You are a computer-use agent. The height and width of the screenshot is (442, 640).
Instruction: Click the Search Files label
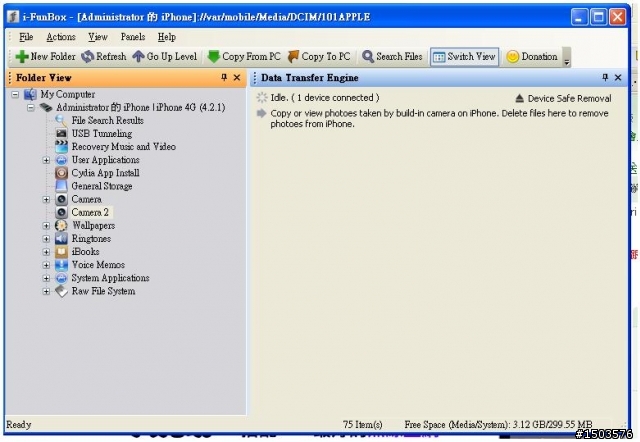tap(399, 56)
